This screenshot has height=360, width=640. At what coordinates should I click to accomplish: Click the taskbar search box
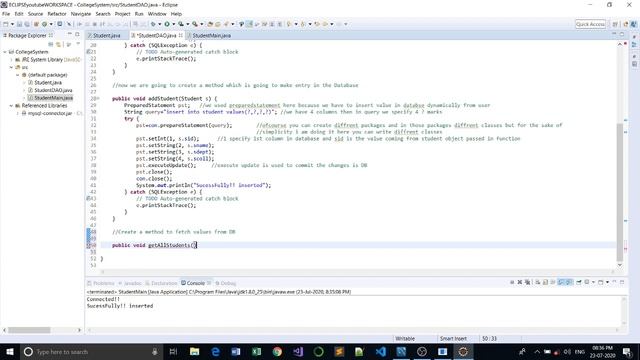click(91, 351)
